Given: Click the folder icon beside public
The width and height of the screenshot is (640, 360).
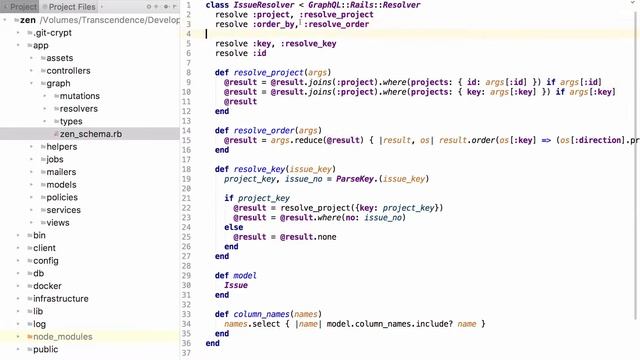Looking at the screenshot, I should coord(30,349).
